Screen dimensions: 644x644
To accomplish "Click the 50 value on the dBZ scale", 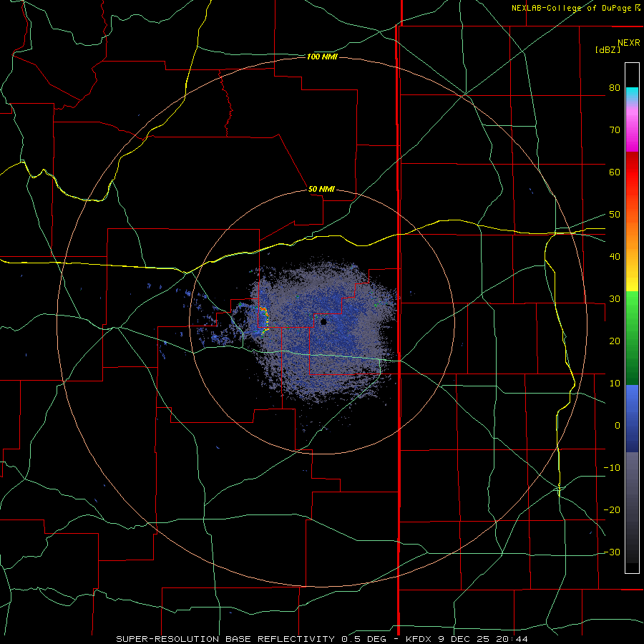I will point(615,215).
